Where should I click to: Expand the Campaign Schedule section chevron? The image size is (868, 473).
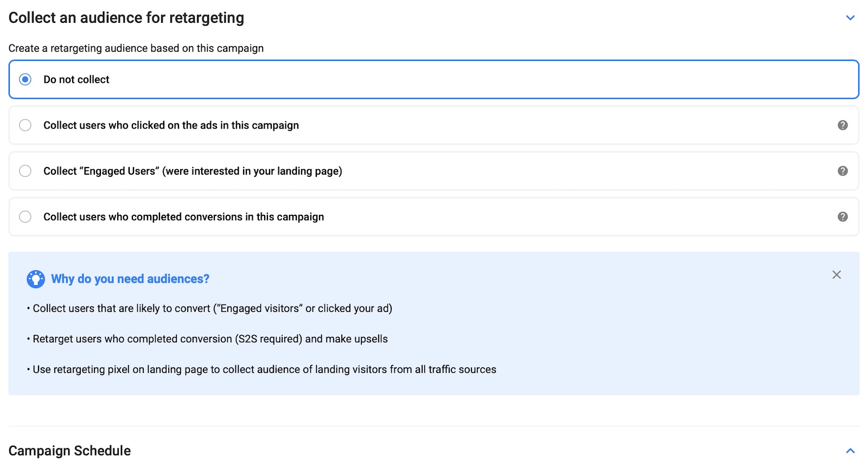pos(850,451)
